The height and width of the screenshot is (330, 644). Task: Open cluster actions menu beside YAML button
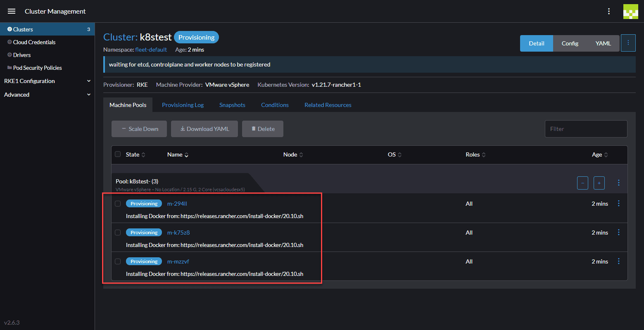click(x=628, y=43)
